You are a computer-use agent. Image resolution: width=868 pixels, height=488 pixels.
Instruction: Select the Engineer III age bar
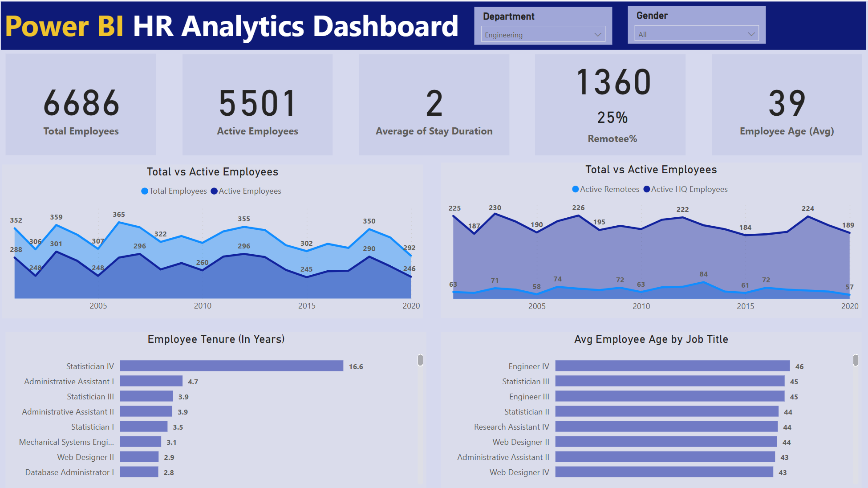click(670, 396)
